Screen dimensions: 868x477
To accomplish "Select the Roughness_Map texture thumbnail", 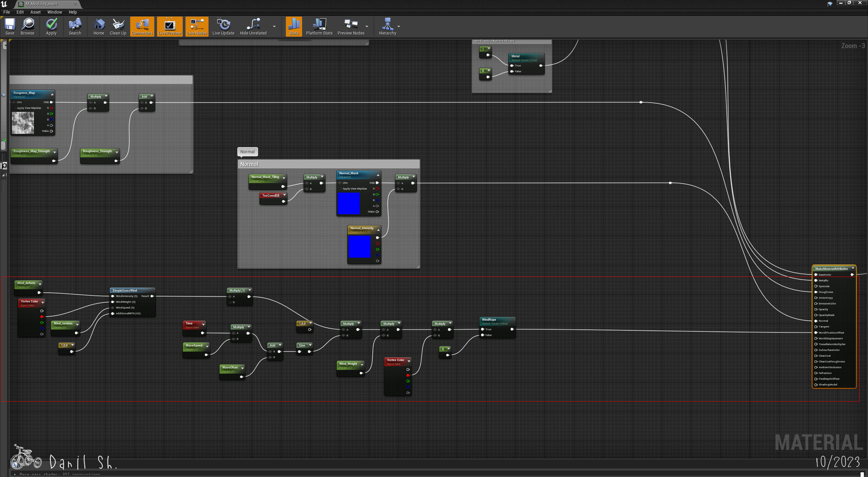I will [23, 123].
